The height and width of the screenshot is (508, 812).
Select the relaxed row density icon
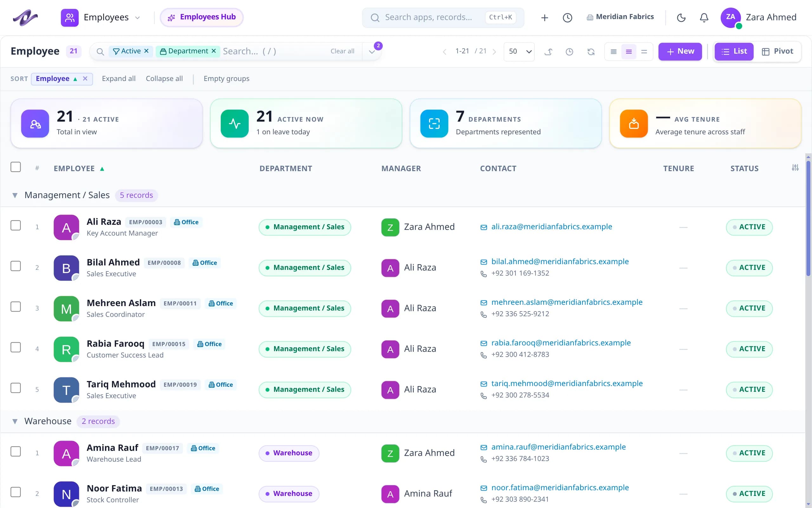pyautogui.click(x=644, y=51)
